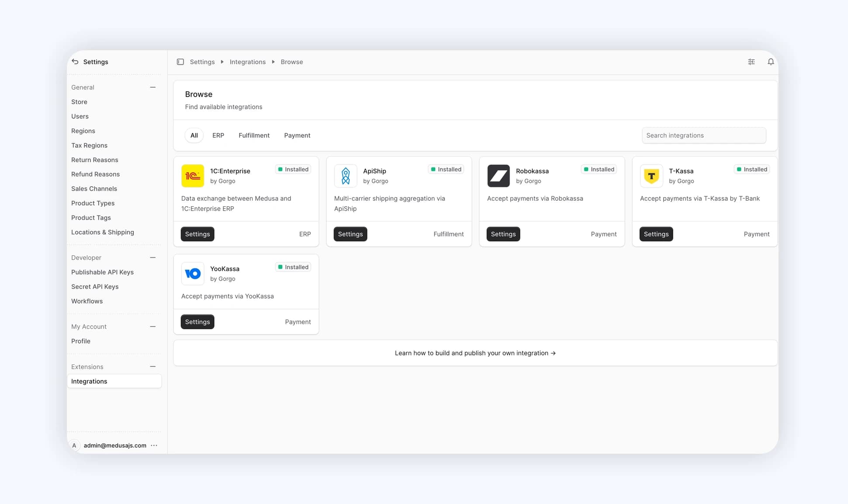The image size is (848, 504).
Task: Click the 1C:Enterprise logo
Action: [193, 176]
